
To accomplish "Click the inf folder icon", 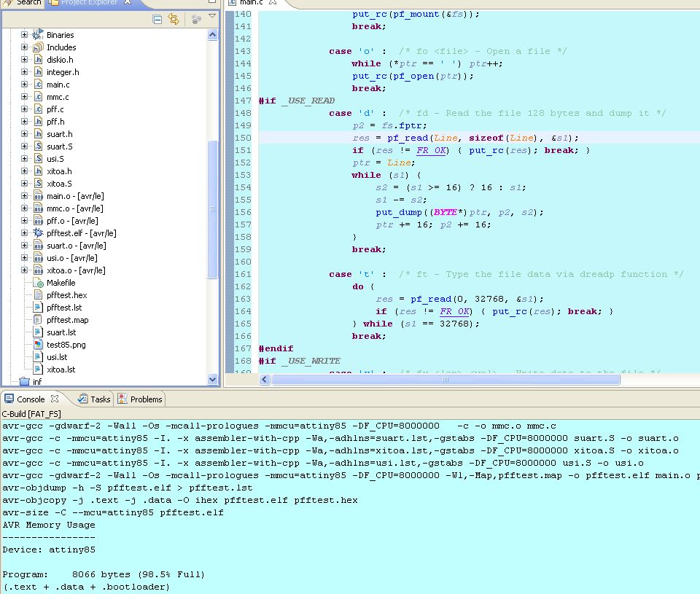I will pos(25,382).
